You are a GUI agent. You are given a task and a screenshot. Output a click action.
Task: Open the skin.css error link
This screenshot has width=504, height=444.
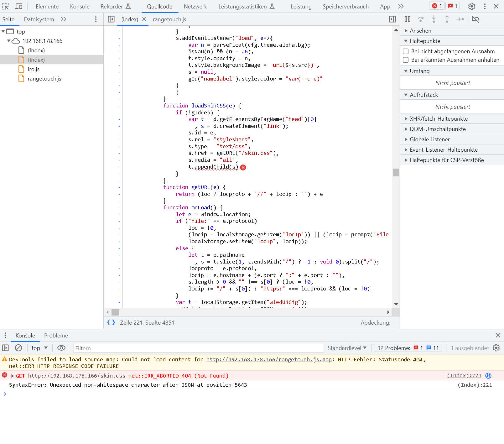click(x=76, y=376)
